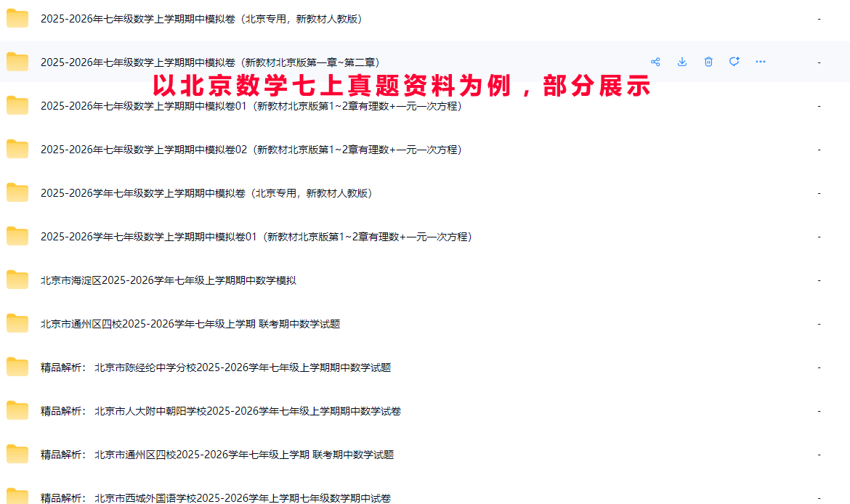Click the AI chat bubble icon

[734, 62]
